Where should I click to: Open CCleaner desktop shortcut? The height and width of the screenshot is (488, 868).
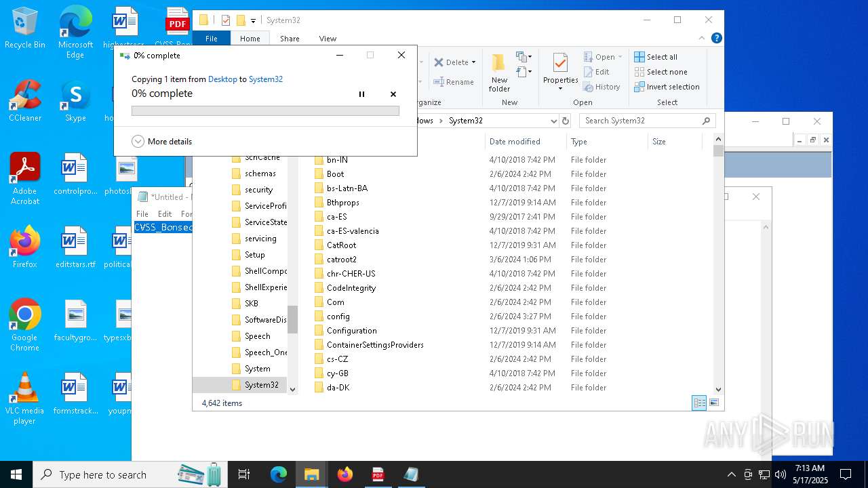(x=25, y=101)
